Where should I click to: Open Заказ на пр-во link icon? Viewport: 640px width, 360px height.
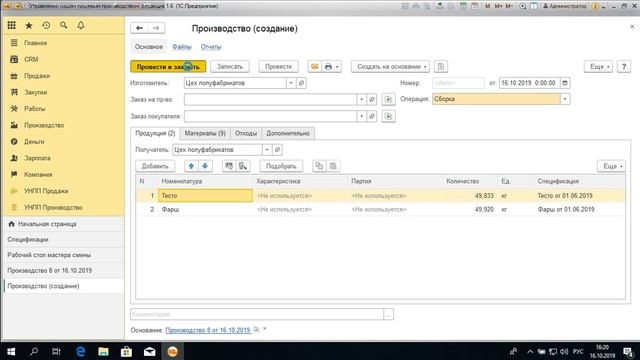click(x=372, y=99)
